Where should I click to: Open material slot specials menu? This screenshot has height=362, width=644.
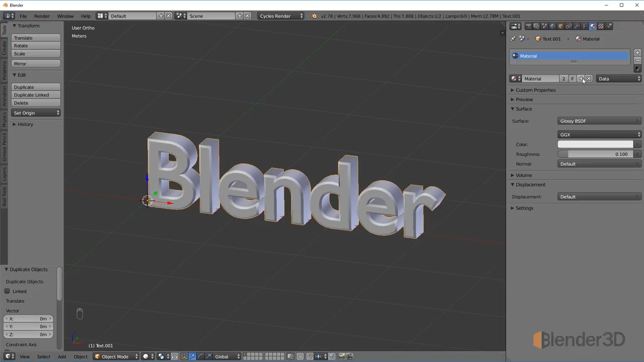(637, 69)
